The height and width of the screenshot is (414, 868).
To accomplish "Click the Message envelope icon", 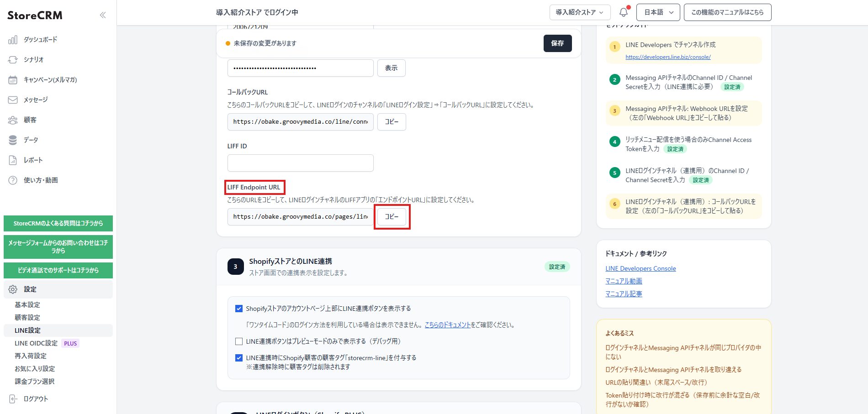I will pos(13,100).
